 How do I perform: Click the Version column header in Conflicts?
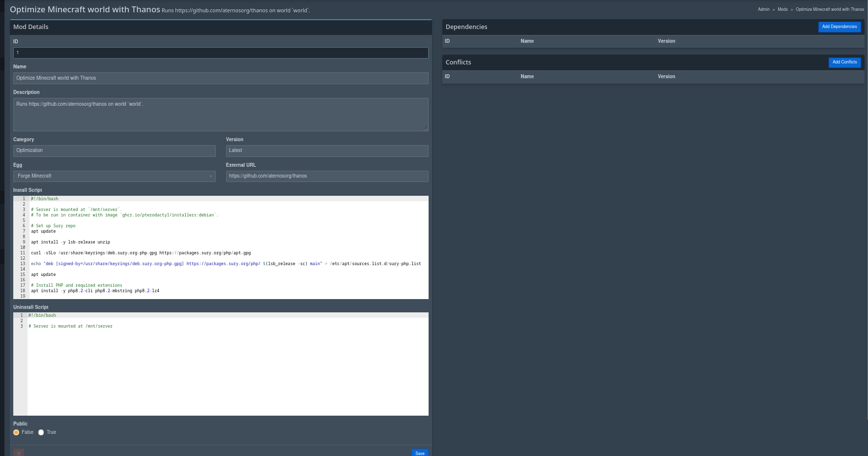[x=666, y=77]
